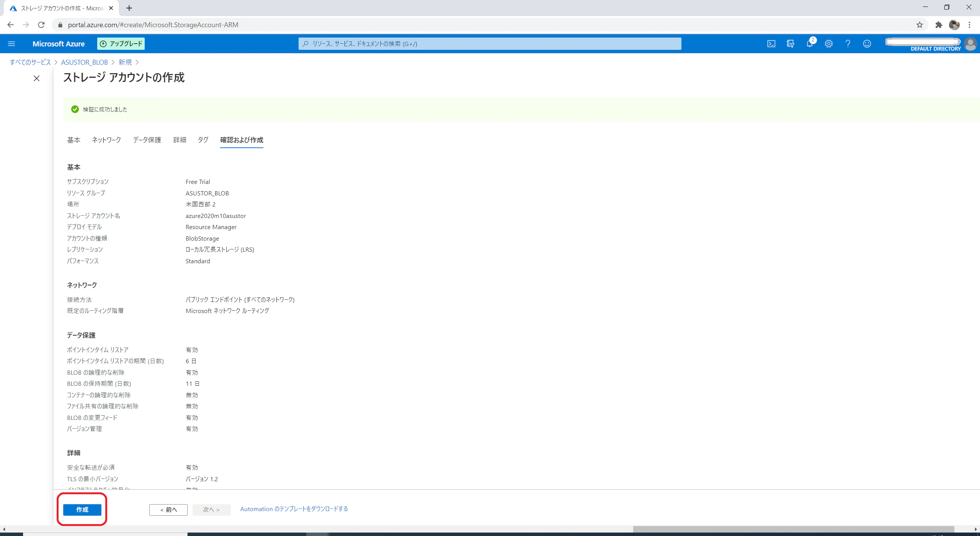Screen dimensions: 980x536
Task: Click the 前へ previous button
Action: click(168, 510)
